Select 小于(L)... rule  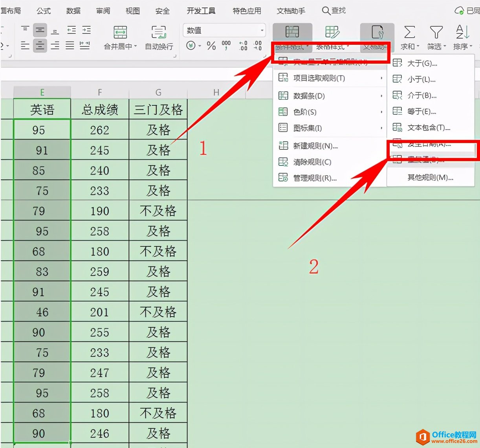click(x=431, y=79)
